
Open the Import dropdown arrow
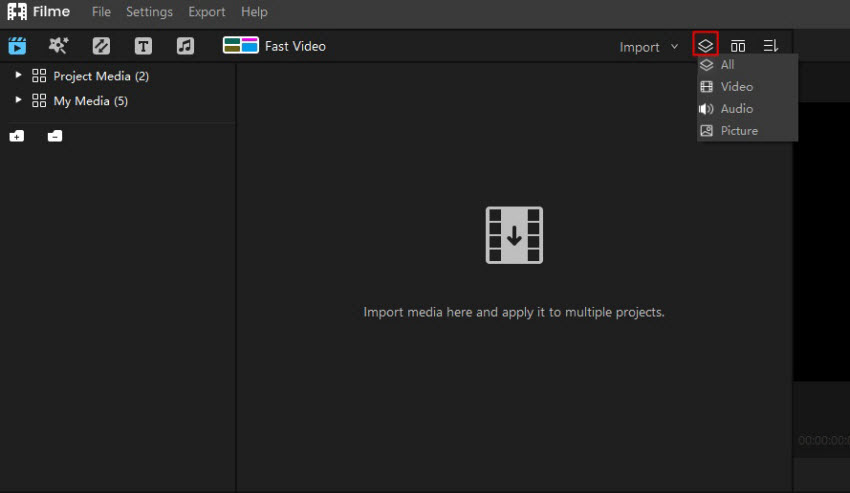[x=674, y=47]
